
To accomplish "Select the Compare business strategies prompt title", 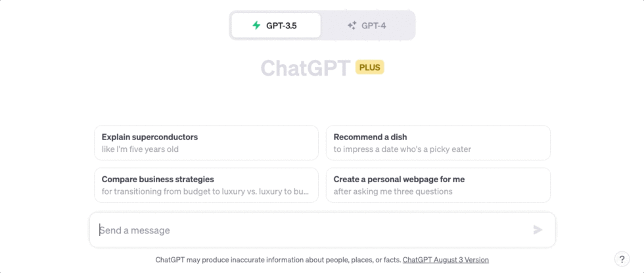I will (158, 179).
